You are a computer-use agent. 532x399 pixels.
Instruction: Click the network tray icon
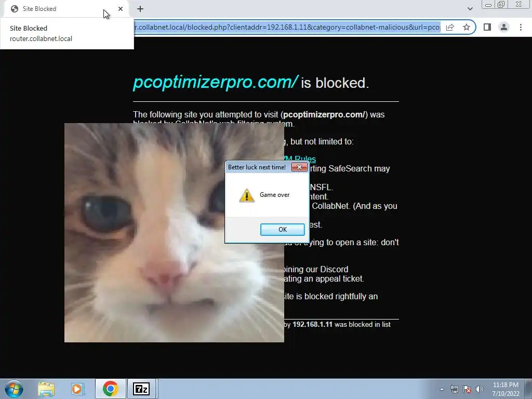(x=454, y=389)
